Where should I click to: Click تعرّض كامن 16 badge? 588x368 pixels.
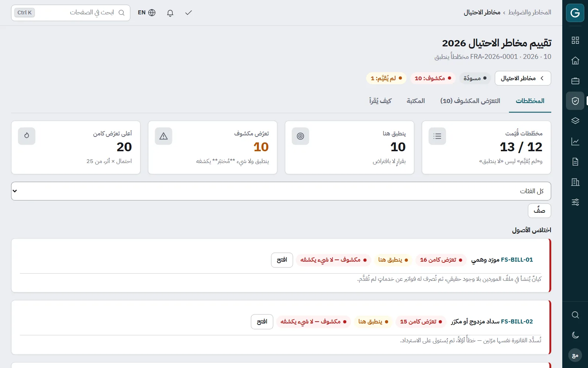coord(441,260)
